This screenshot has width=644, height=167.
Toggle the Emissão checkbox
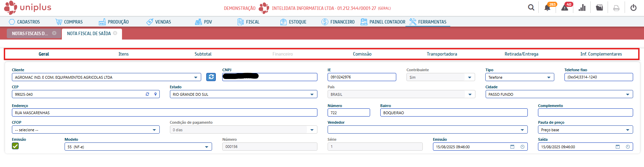click(15, 146)
